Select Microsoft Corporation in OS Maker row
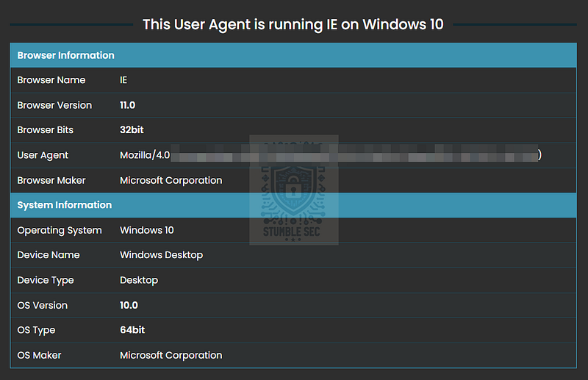 (171, 355)
